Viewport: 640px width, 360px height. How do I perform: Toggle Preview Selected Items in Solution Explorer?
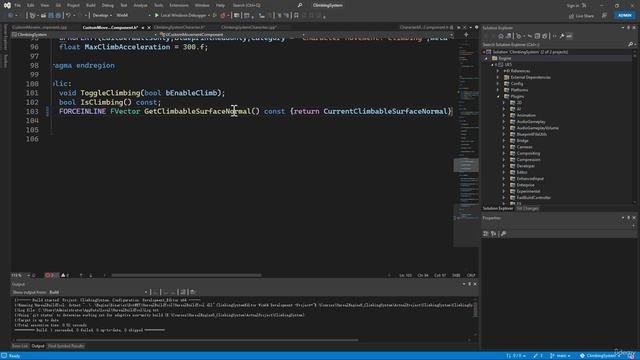pos(569,36)
